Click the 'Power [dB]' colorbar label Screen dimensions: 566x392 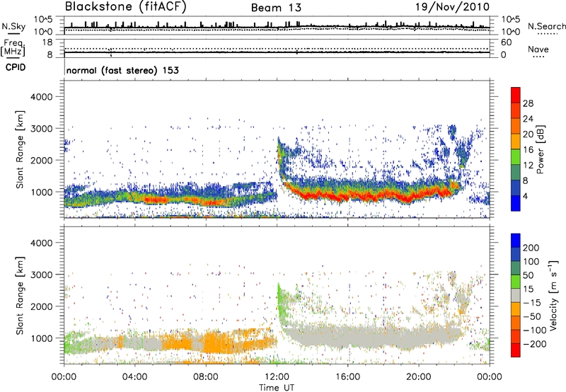point(540,149)
